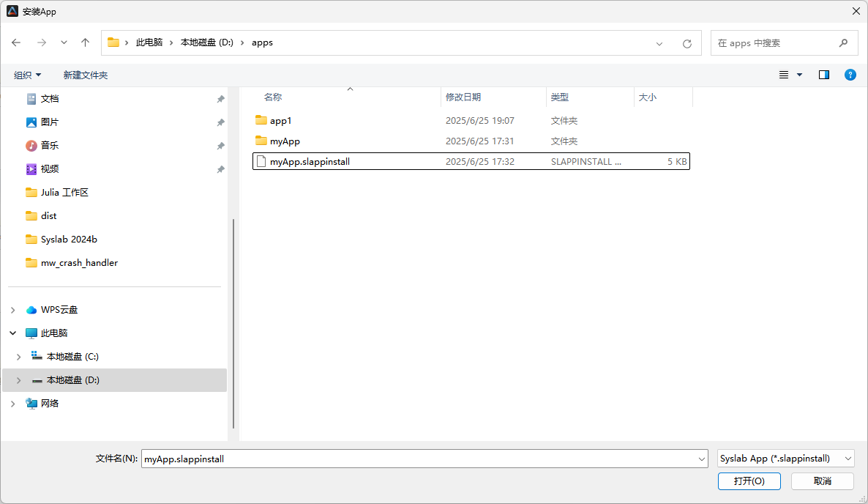This screenshot has width=868, height=504.
Task: Open the 组织 menu
Action: pyautogui.click(x=28, y=75)
